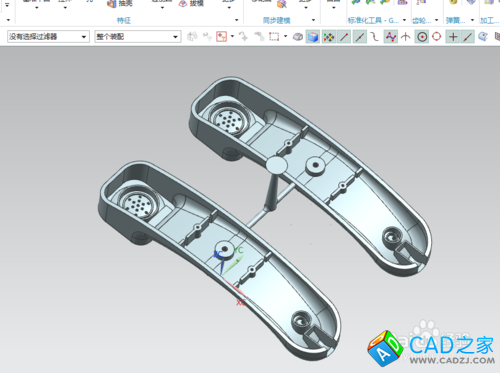Viewport: 500px width, 373px height.
Task: Click the Enable Snap Points icon
Action: pyautogui.click(x=329, y=37)
